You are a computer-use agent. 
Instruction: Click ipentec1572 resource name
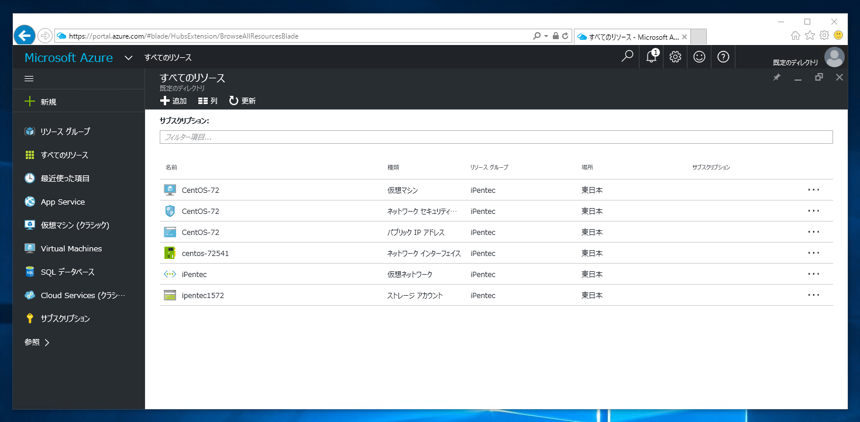202,295
